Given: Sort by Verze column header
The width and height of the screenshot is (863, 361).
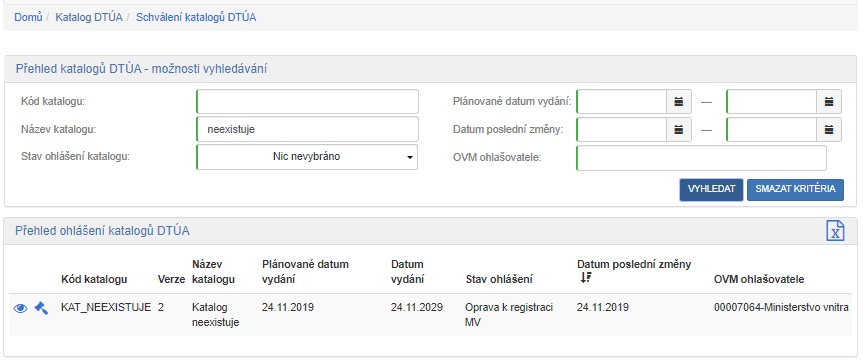Looking at the screenshot, I should click(170, 280).
